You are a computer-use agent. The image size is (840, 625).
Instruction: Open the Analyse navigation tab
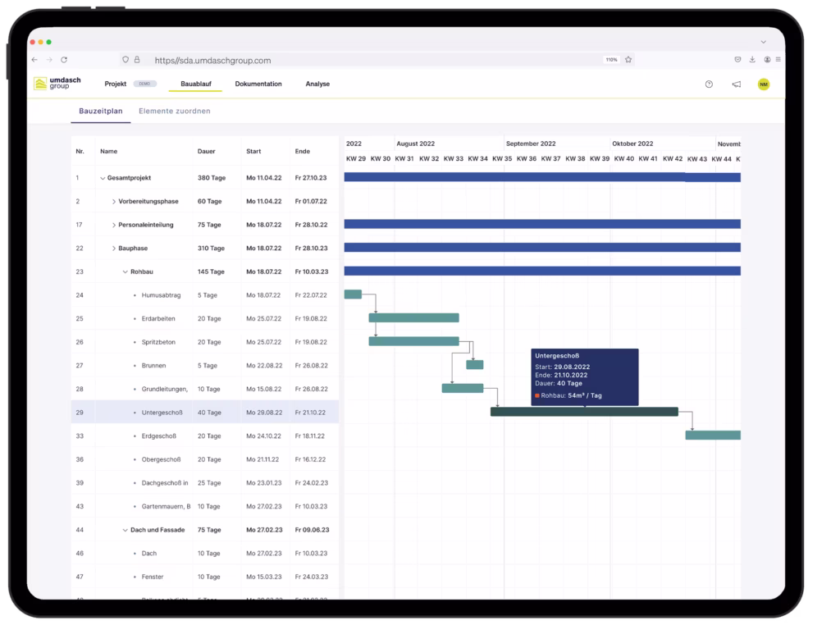tap(317, 84)
